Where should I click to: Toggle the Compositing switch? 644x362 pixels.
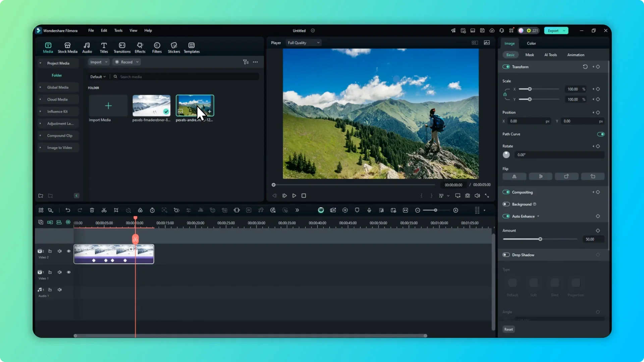point(506,192)
